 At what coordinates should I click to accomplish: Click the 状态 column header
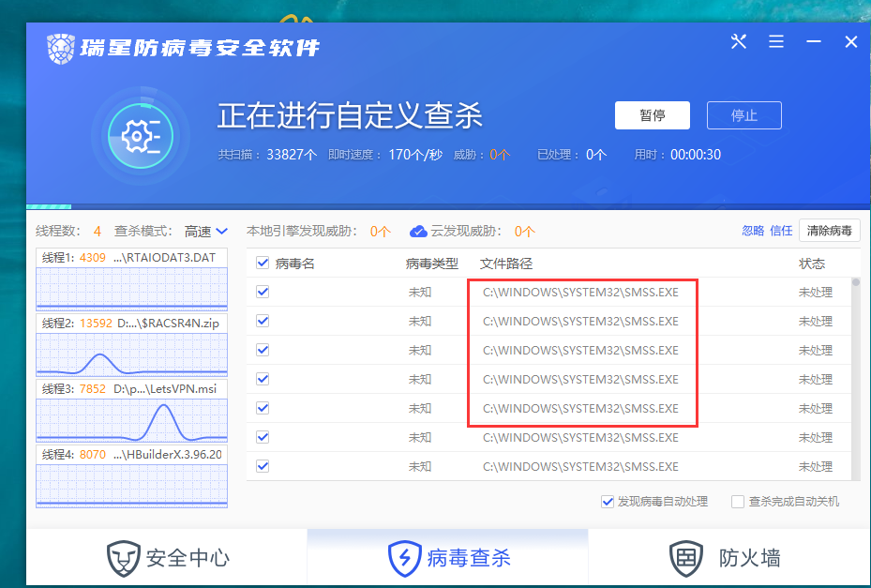coord(812,264)
